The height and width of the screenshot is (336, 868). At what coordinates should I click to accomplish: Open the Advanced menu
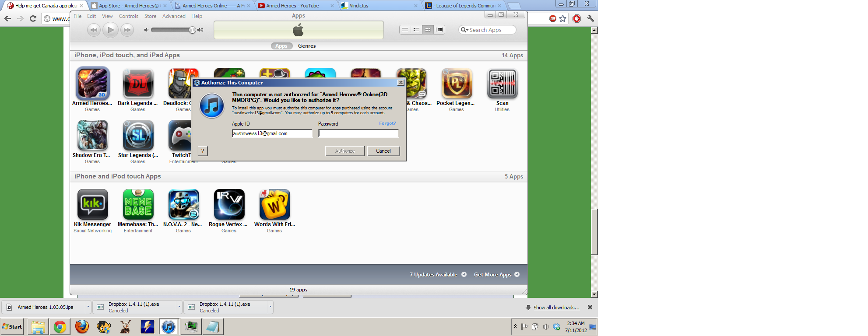click(x=174, y=16)
